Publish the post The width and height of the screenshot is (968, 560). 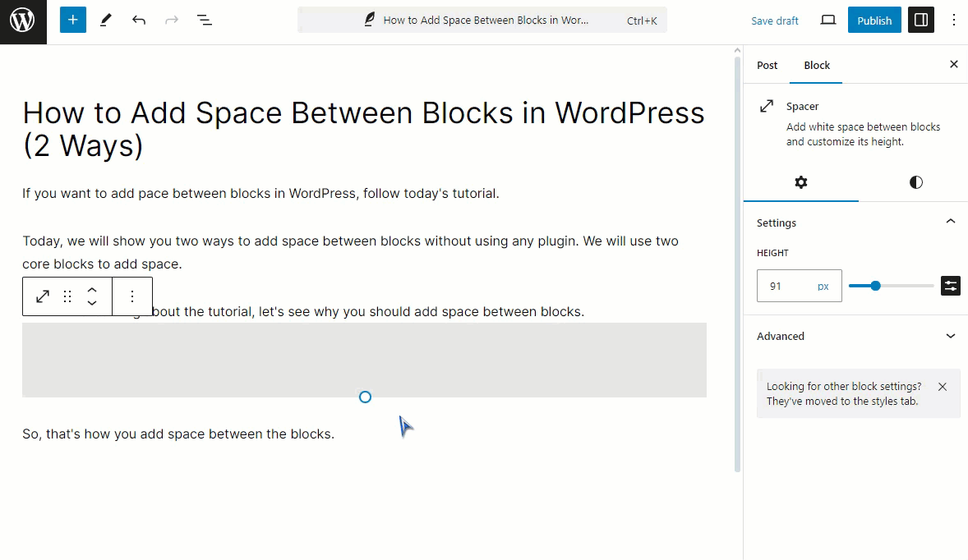pyautogui.click(x=874, y=21)
